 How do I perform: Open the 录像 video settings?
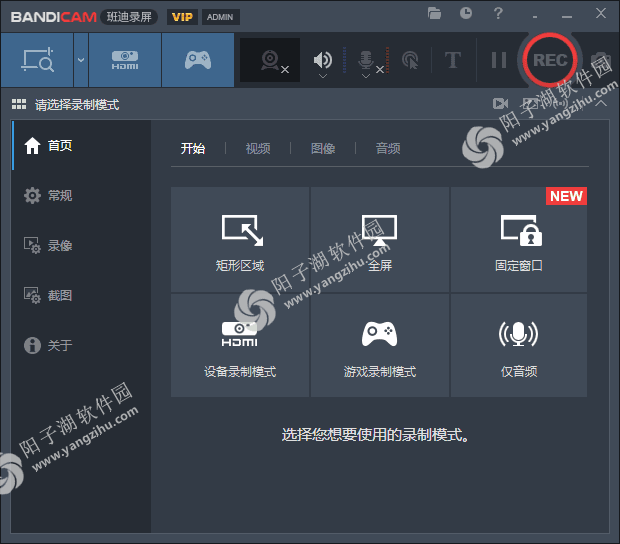[81, 245]
